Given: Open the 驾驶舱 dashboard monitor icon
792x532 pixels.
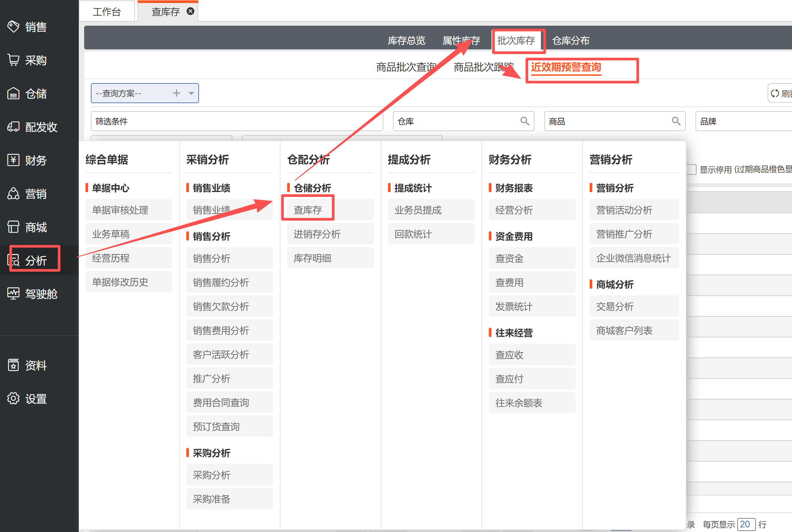Looking at the screenshot, I should (13, 293).
